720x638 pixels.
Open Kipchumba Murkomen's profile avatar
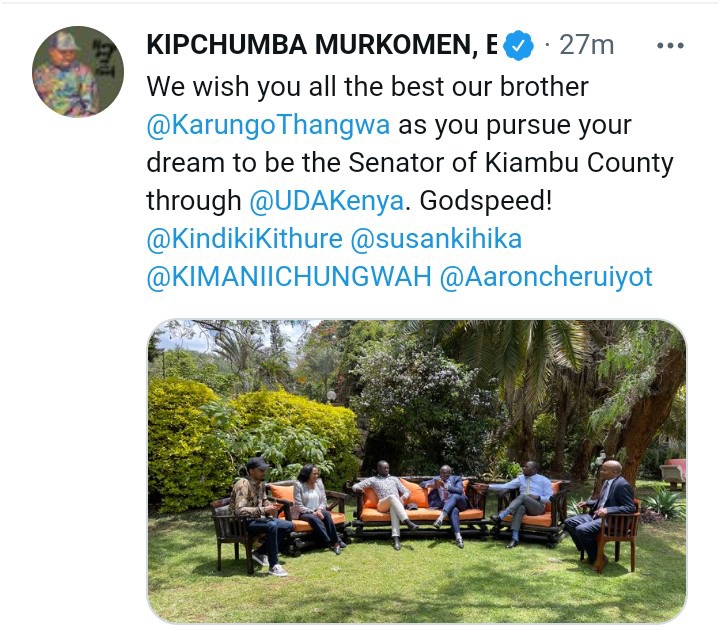pyautogui.click(x=78, y=71)
